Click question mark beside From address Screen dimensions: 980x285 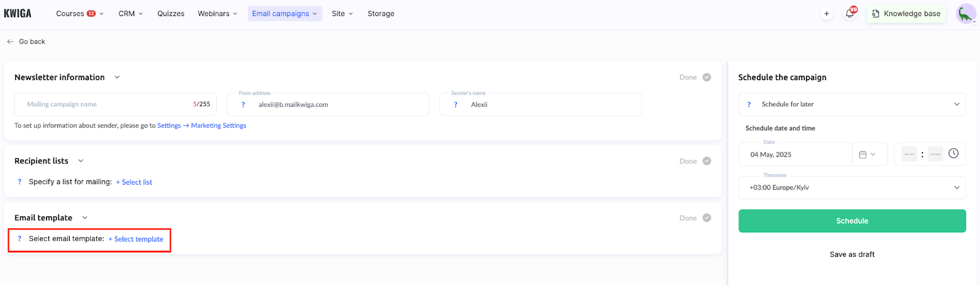click(243, 105)
